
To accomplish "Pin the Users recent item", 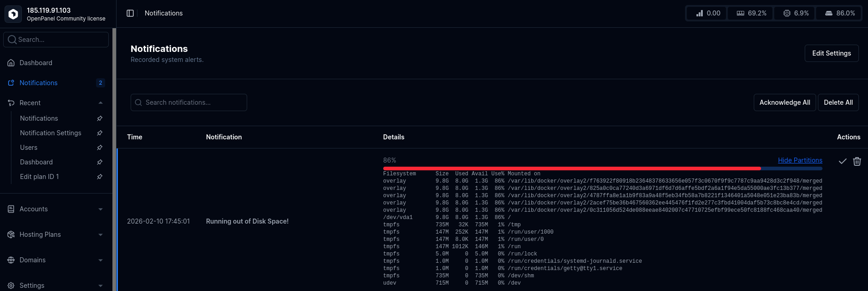I will click(x=100, y=148).
